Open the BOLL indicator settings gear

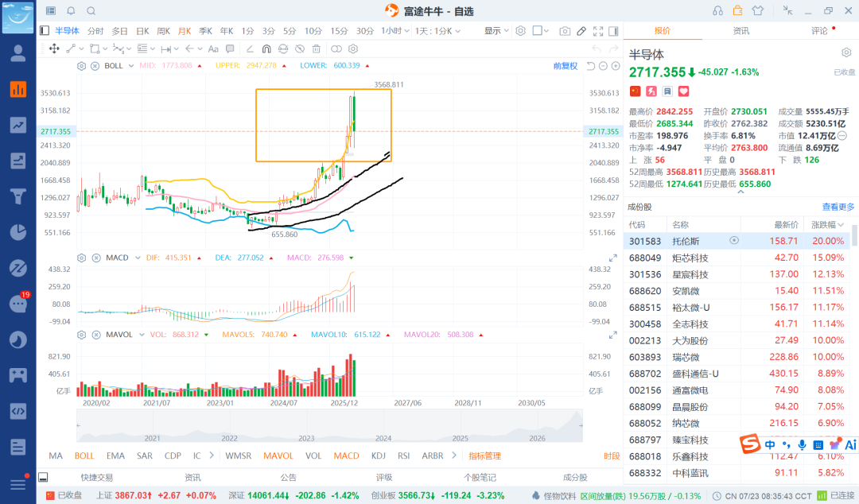[x=82, y=66]
